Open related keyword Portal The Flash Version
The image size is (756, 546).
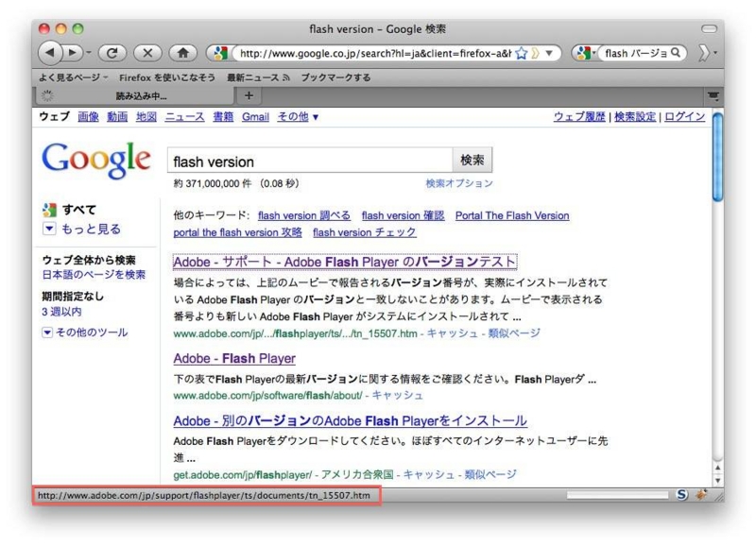tap(512, 215)
